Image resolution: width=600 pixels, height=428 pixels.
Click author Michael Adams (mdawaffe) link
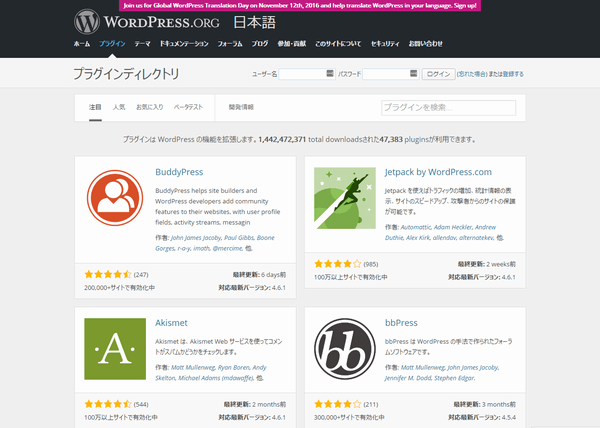tap(215, 378)
